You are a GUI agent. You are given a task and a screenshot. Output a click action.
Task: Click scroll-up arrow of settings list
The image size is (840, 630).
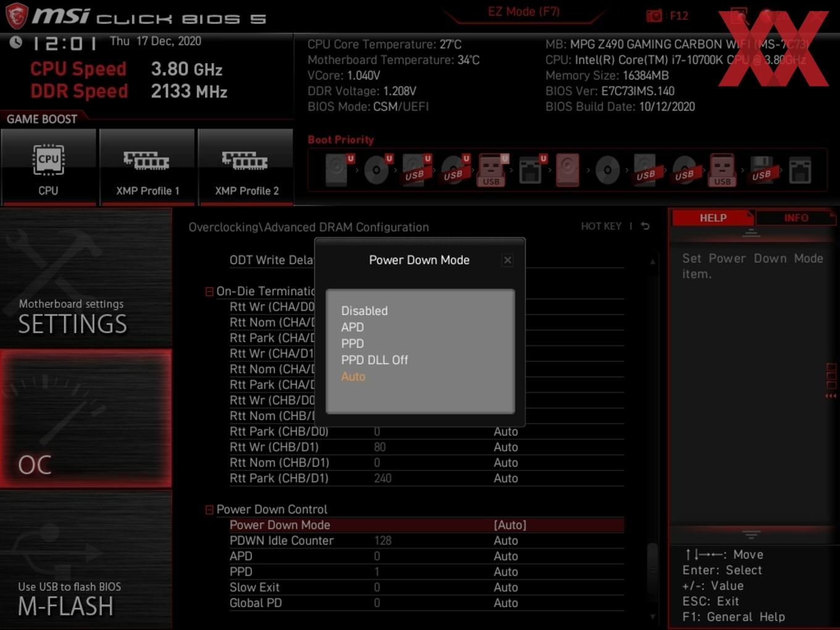click(x=652, y=262)
